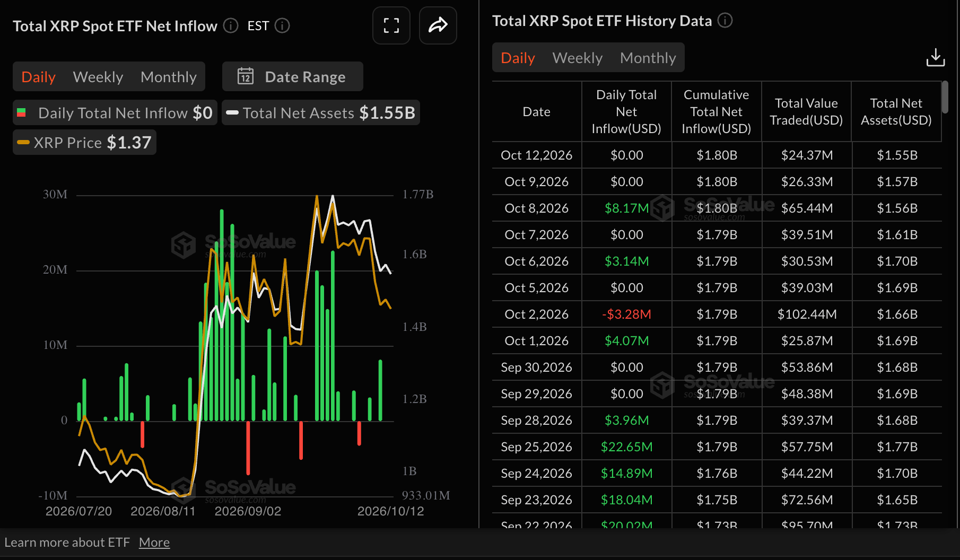Screen dimensions: 960x560
Task: Click the history table vertical scrollbar
Action: 945,97
